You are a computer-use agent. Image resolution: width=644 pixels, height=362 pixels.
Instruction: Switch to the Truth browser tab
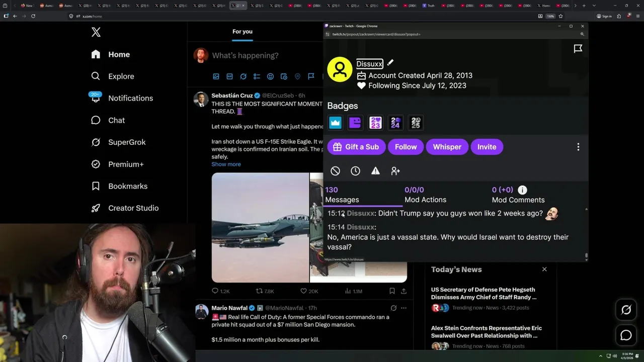point(428,6)
